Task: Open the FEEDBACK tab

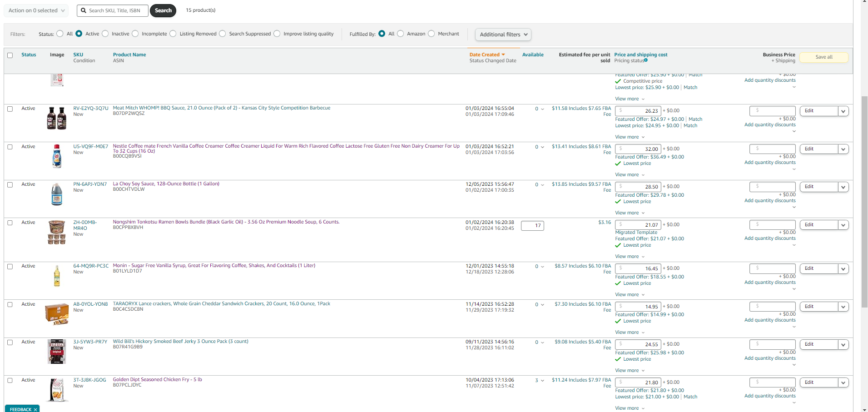Action: [x=21, y=409]
